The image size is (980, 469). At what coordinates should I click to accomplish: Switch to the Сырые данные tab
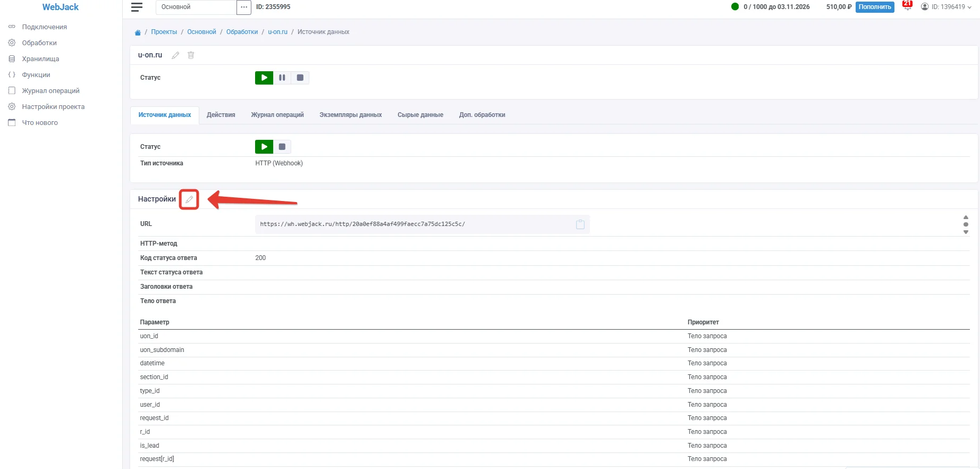[x=420, y=115]
